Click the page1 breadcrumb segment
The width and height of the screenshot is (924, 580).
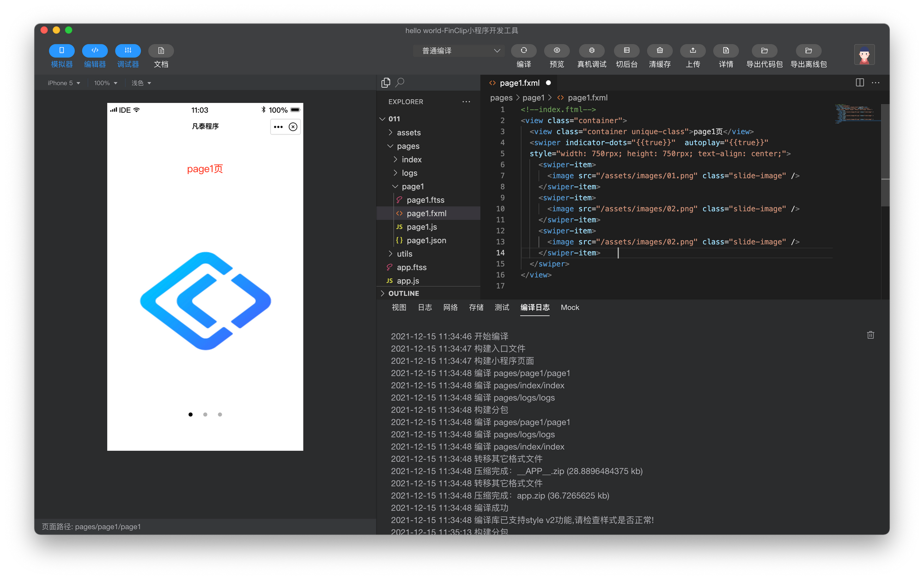(x=534, y=97)
